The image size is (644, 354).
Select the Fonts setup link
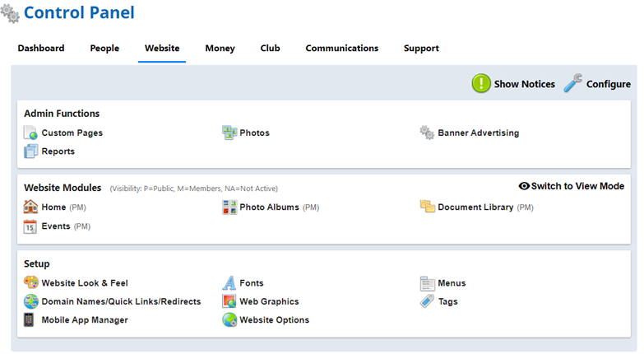click(251, 283)
